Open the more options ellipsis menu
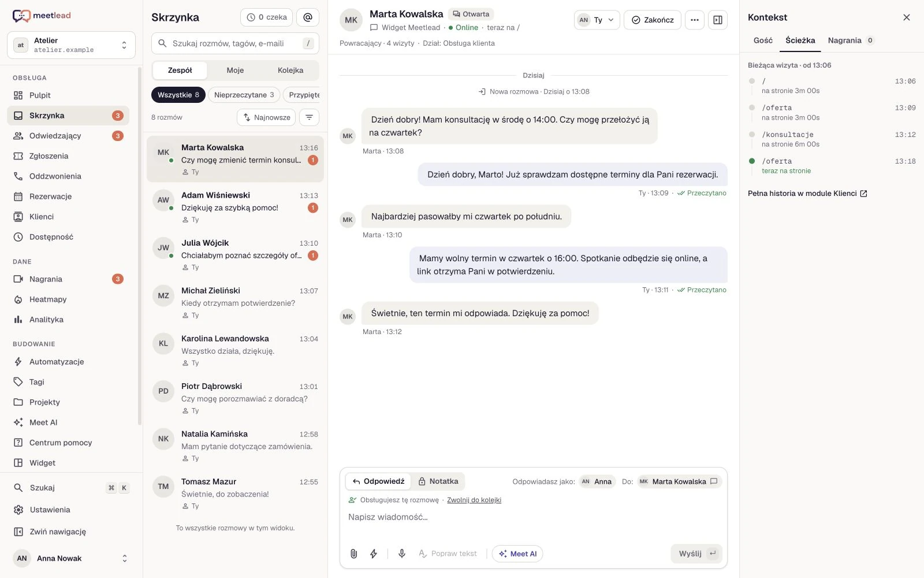Screen dimensions: 924x578 tap(695, 20)
